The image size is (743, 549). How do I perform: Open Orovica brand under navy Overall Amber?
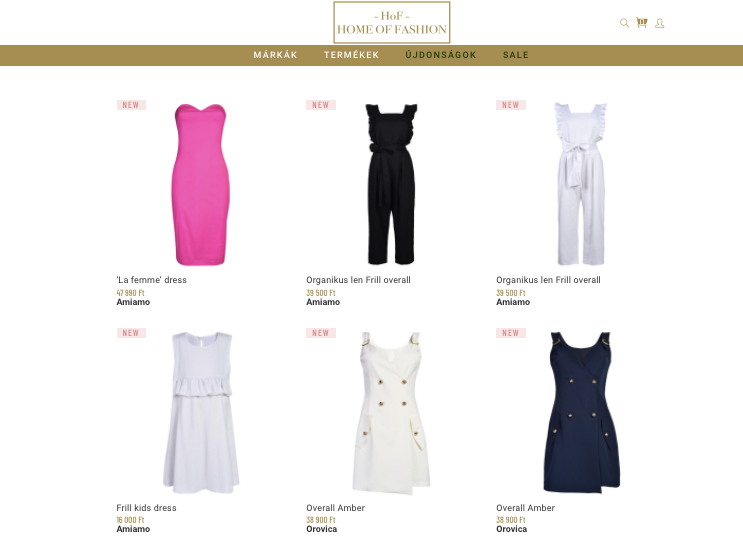point(511,529)
